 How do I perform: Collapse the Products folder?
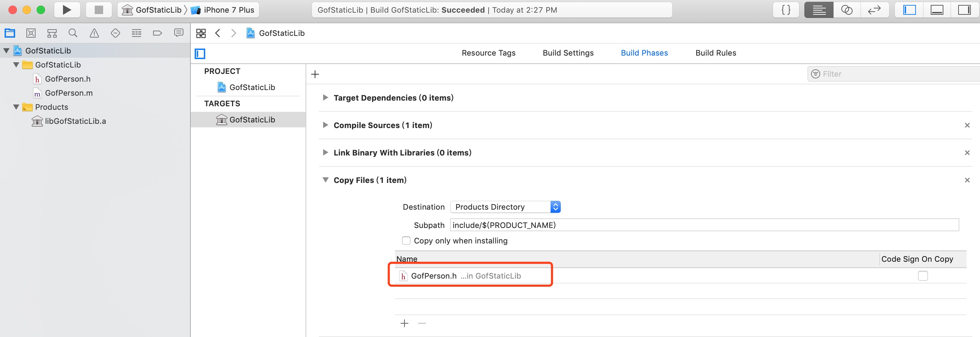(16, 107)
